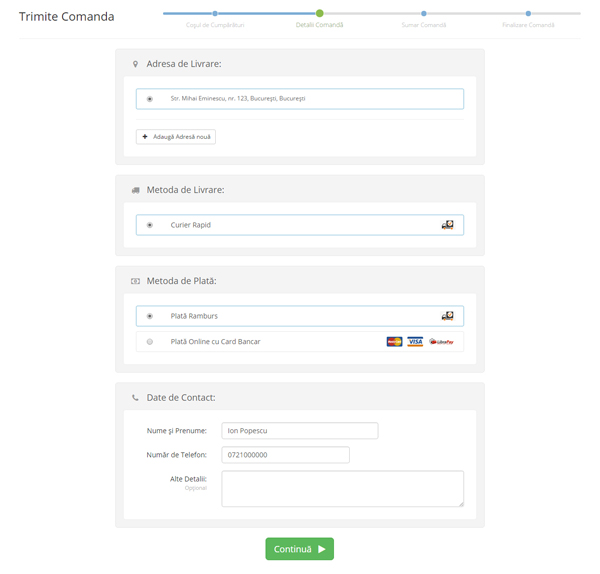600x574 pixels.
Task: Click the money icon beside Metoda de Plată
Action: pyautogui.click(x=135, y=281)
